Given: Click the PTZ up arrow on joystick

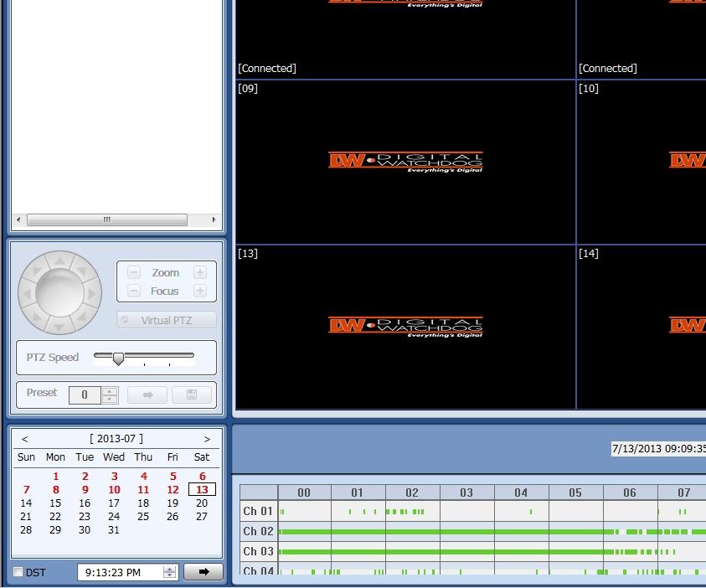Looking at the screenshot, I should tap(59, 260).
